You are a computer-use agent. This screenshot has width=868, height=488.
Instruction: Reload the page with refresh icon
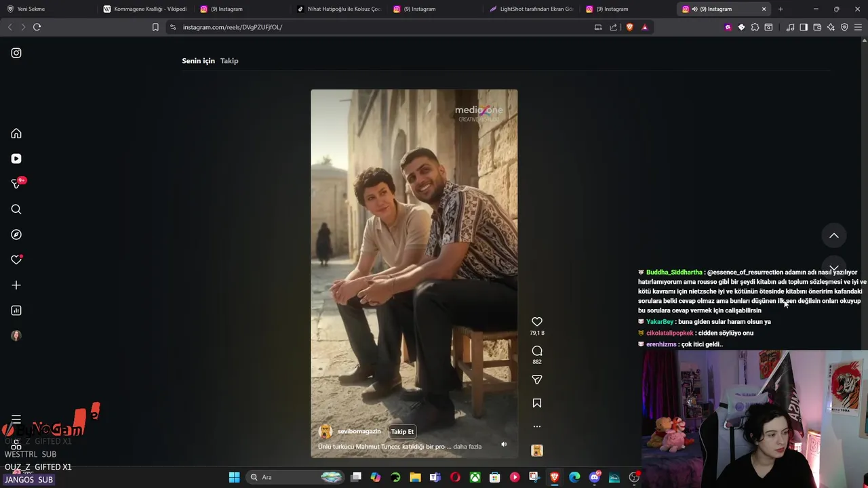[37, 27]
